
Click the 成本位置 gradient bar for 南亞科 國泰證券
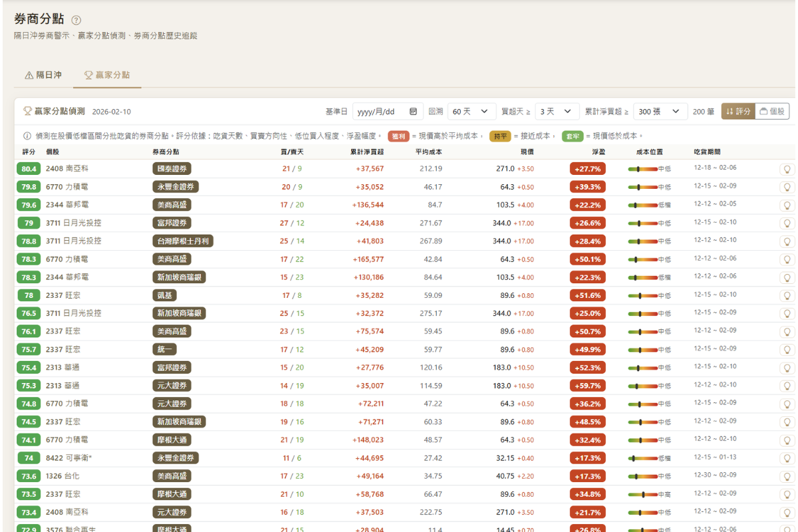coord(642,169)
